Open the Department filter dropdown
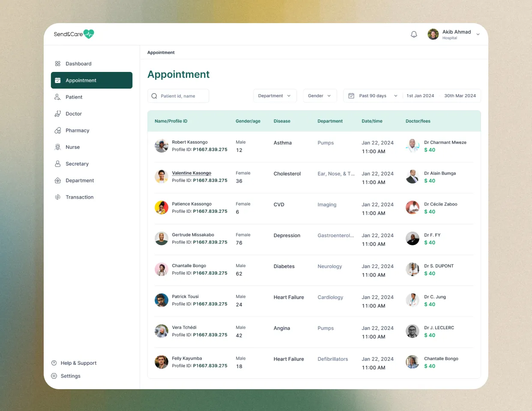532x411 pixels. 275,96
